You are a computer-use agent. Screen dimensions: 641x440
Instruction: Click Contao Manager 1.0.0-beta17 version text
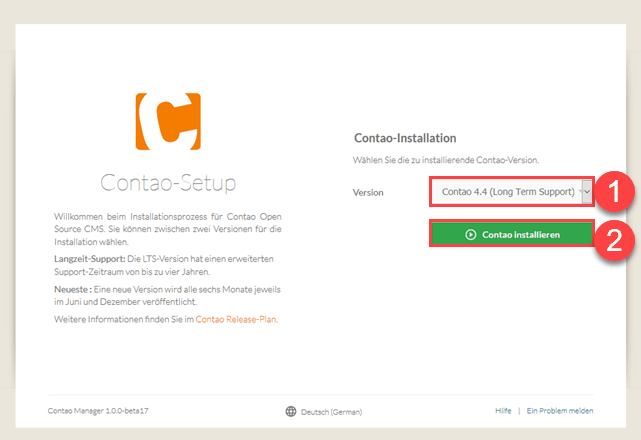coord(98,411)
